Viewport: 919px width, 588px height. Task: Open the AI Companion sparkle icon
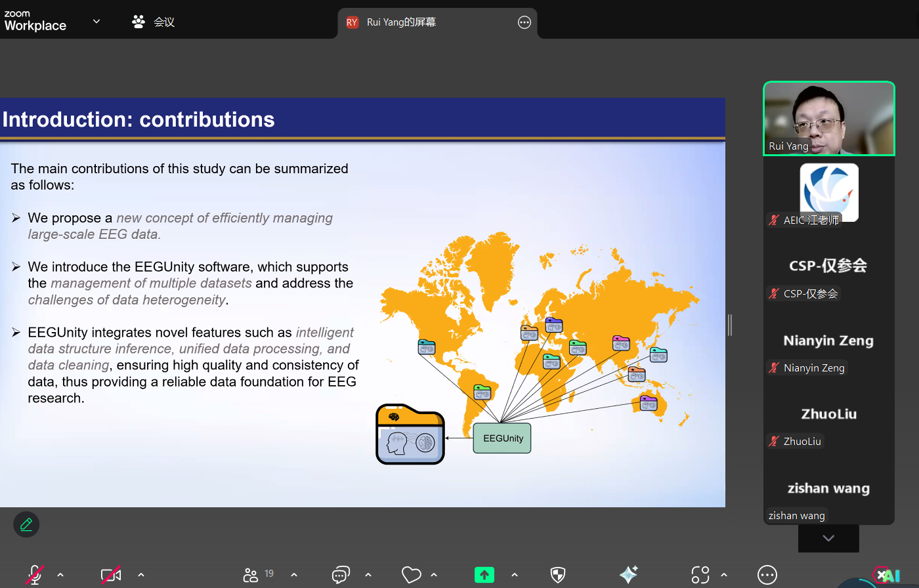pos(628,575)
